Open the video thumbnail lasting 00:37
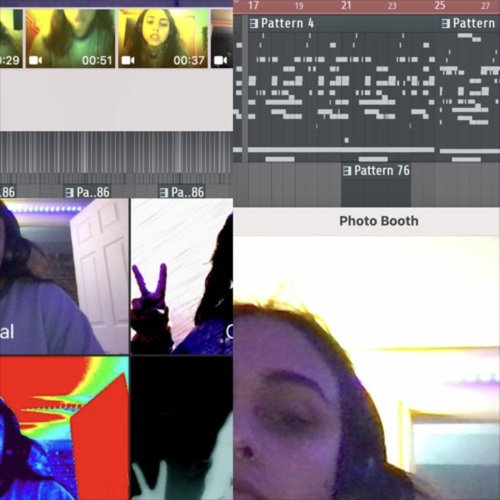This screenshot has width=500, height=500. point(163,38)
